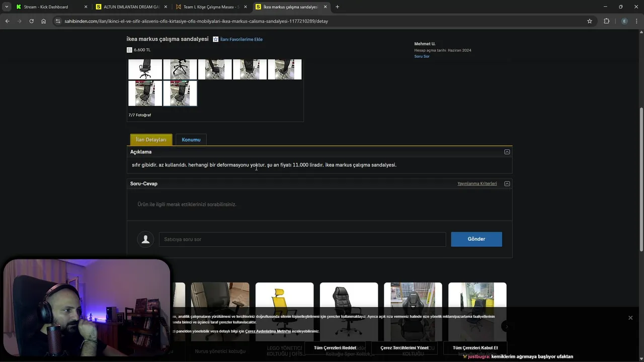
Task: Open the browser home page
Action: 43,21
